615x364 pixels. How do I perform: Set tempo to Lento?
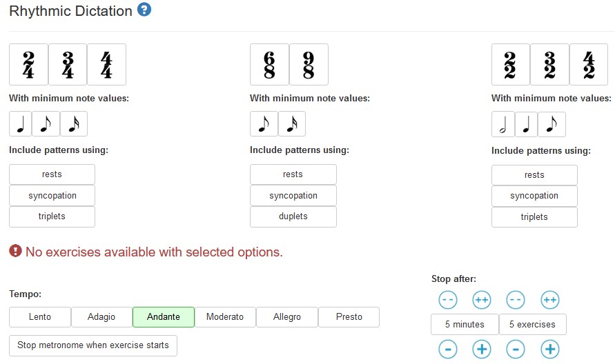pyautogui.click(x=40, y=317)
